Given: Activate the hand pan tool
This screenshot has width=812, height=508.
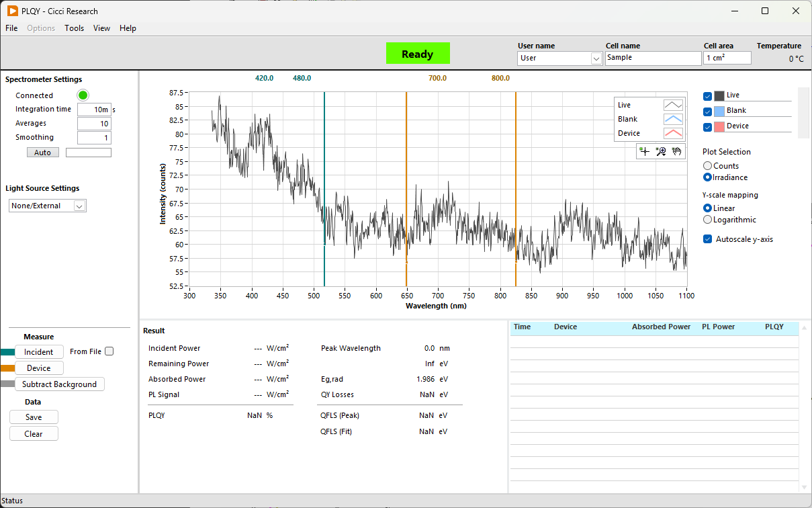Looking at the screenshot, I should pos(677,151).
